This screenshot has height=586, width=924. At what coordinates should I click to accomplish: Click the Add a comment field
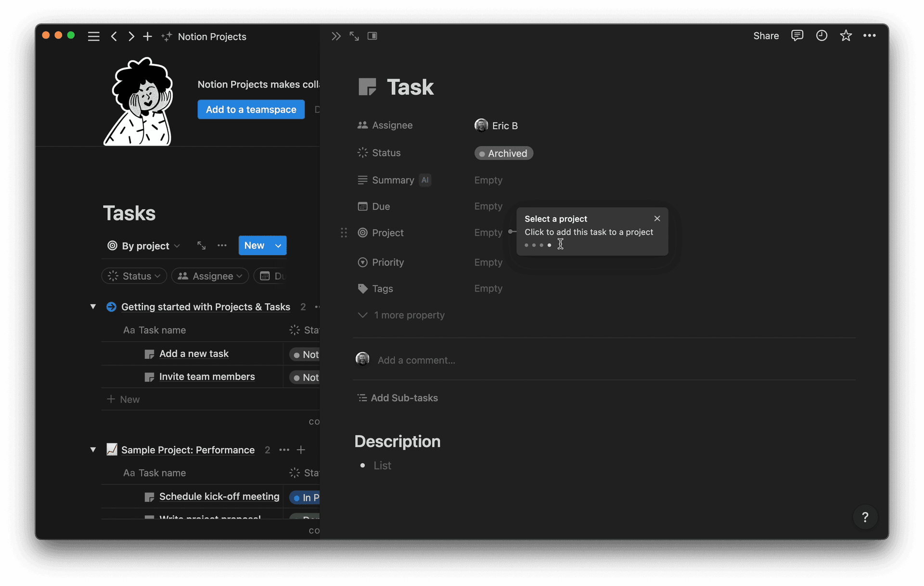416,360
